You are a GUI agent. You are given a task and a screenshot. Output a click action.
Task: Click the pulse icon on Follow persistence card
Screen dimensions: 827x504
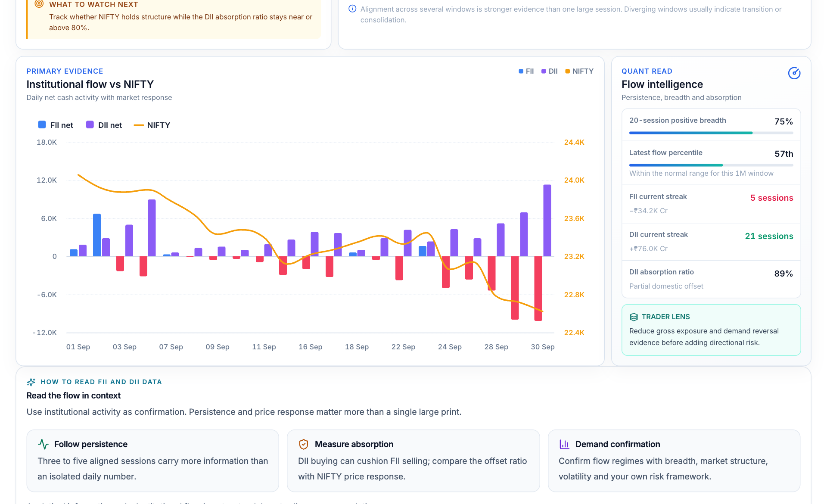pos(43,444)
